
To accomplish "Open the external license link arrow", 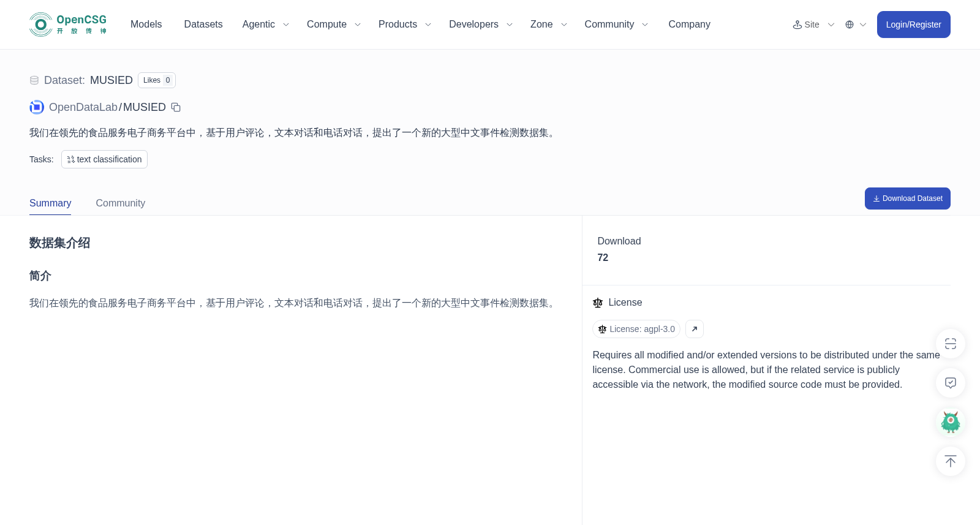I will click(695, 329).
